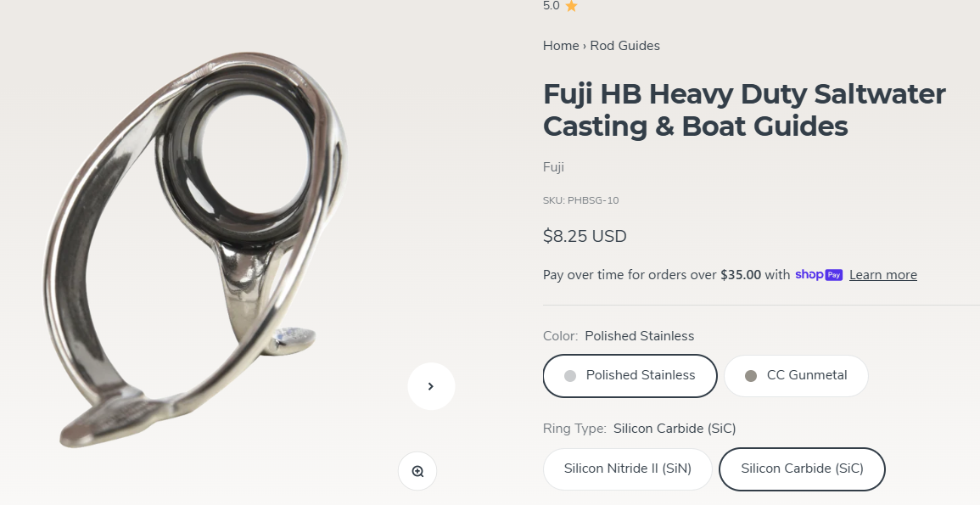Click the $8.25 USD price
This screenshot has width=980, height=505.
585,236
